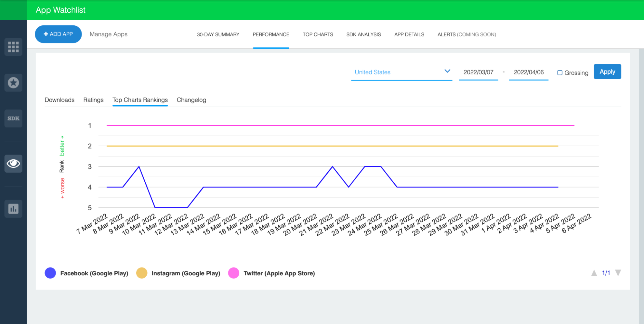The image size is (644, 324).
Task: Select the eye watchlist sidebar icon
Action: [13, 164]
